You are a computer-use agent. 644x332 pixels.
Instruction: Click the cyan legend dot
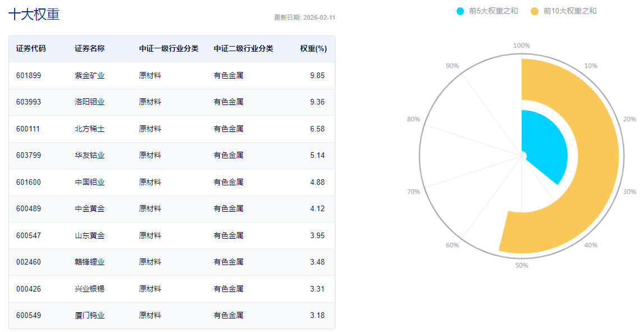[x=461, y=11]
